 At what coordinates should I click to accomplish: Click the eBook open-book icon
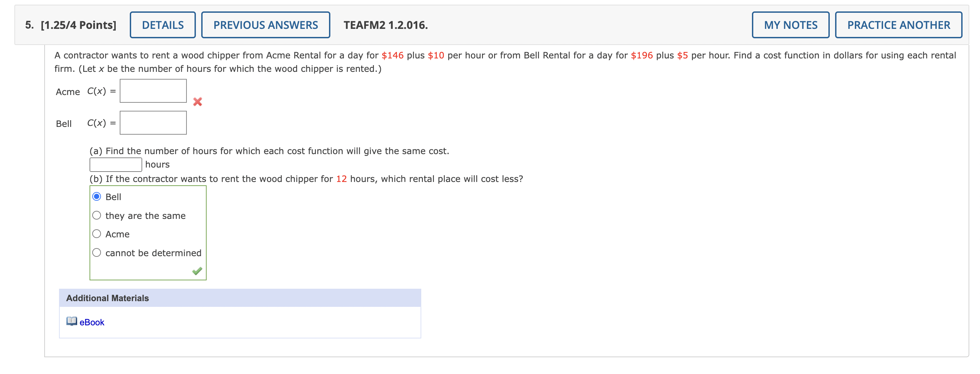[71, 321]
